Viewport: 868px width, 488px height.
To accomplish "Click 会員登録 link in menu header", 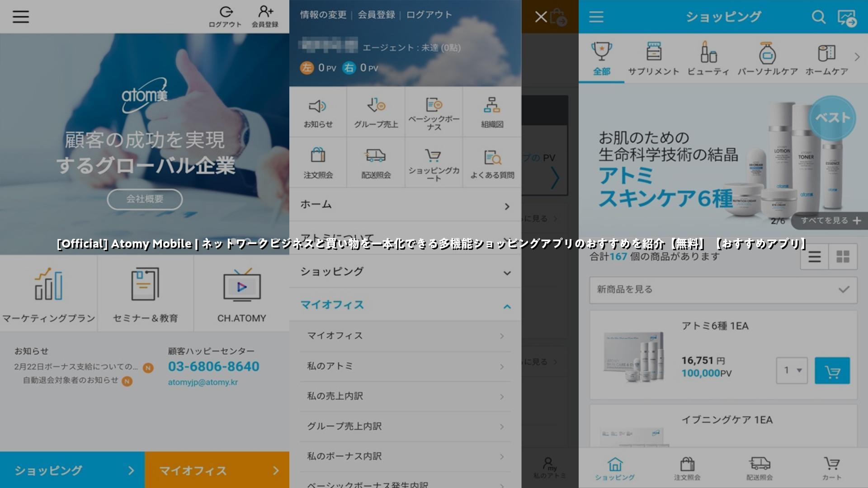I will [x=376, y=15].
